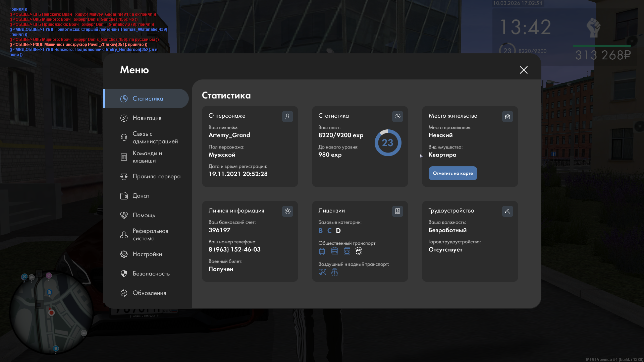Close the Меню window with X
This screenshot has height=362, width=644.
[524, 70]
